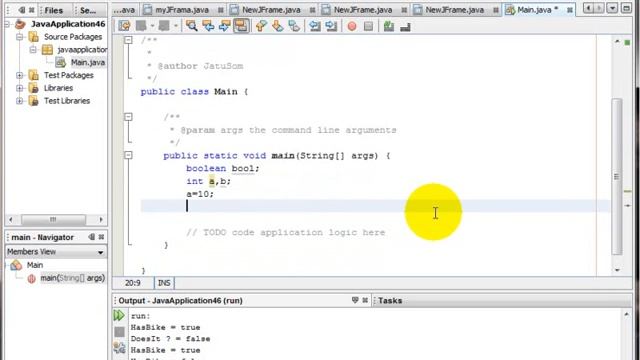Image resolution: width=640 pixels, height=360 pixels.
Task: Select the Libraries folder
Action: pos(58,88)
